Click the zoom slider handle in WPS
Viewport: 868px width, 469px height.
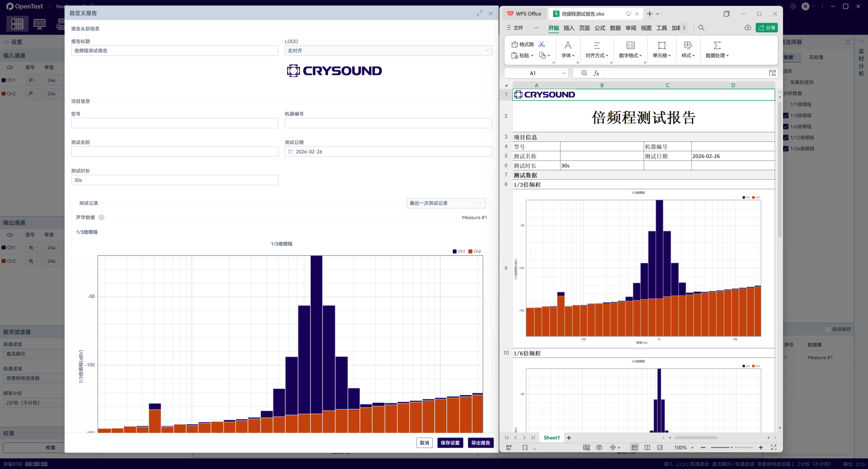[732, 448]
